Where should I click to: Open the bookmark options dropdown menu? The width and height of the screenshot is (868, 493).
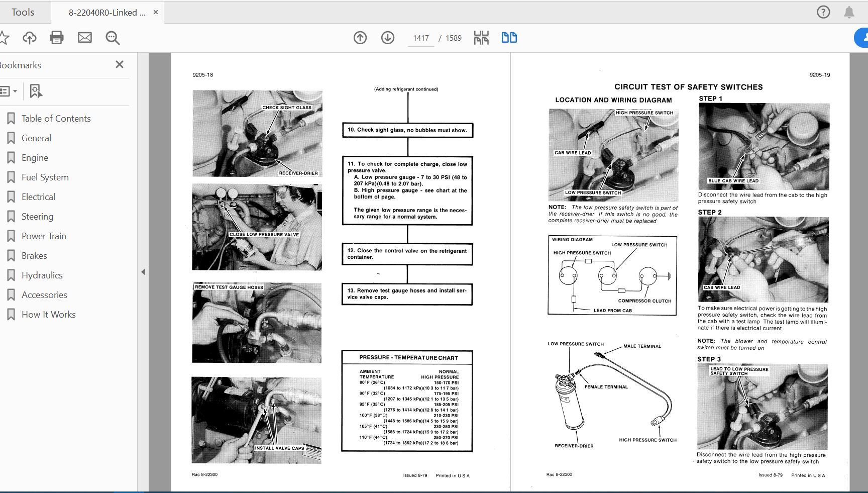pyautogui.click(x=9, y=91)
